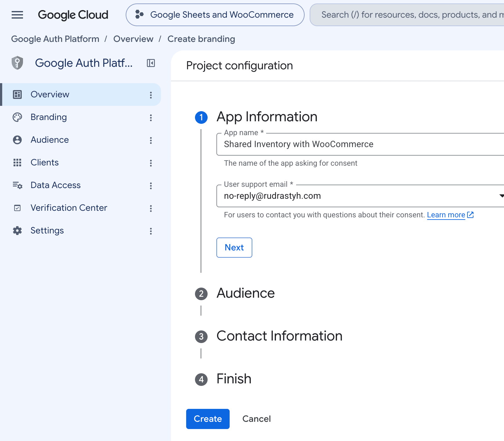Click the Cancel button

pos(256,419)
